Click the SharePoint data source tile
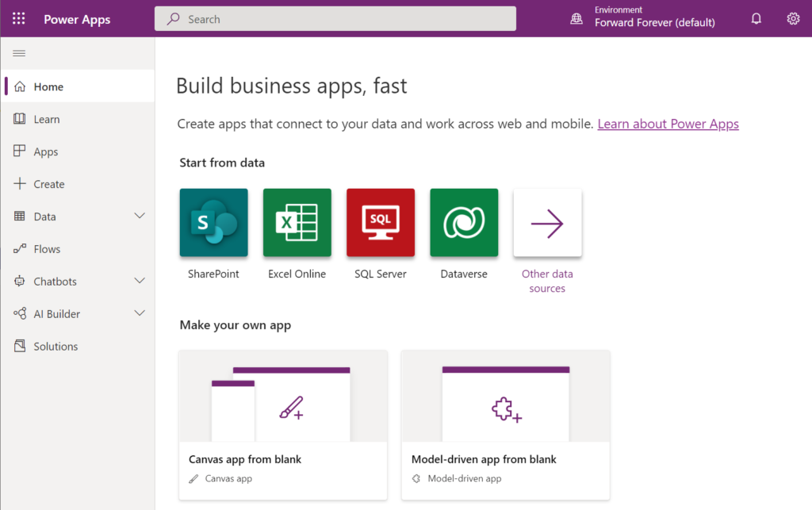The image size is (812, 510). [x=213, y=223]
